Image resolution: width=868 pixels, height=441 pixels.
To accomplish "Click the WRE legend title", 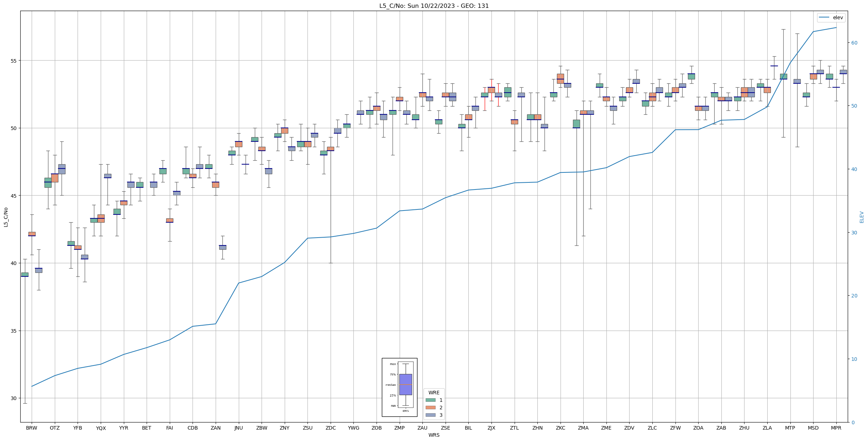I will pos(434,393).
